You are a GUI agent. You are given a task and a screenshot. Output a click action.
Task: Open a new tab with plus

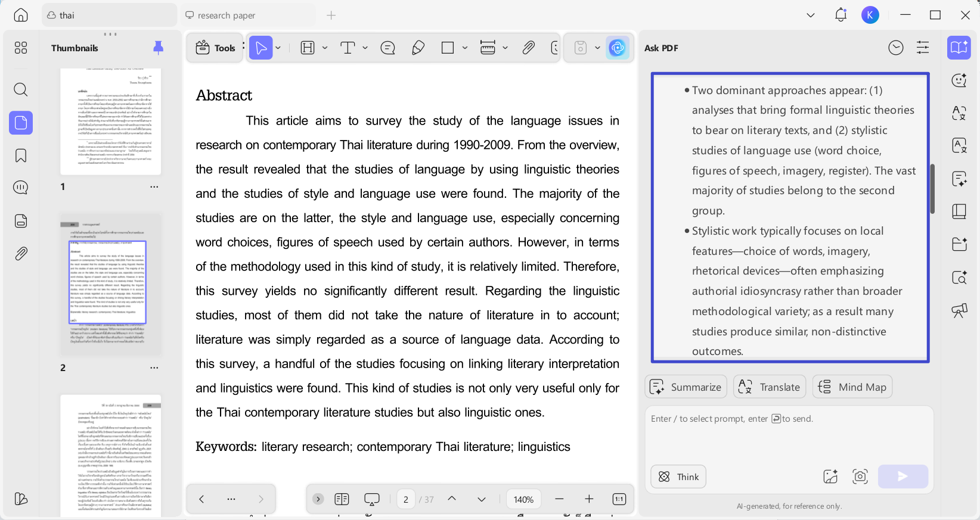click(x=331, y=15)
